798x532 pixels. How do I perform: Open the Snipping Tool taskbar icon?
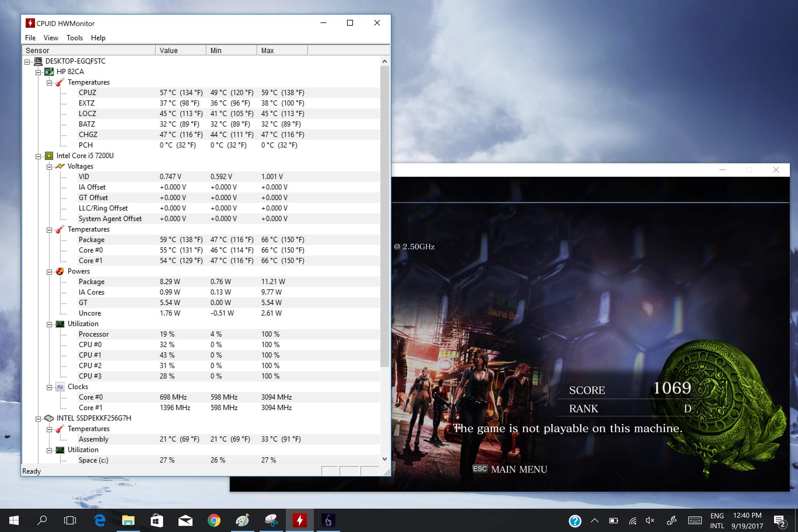[271, 520]
